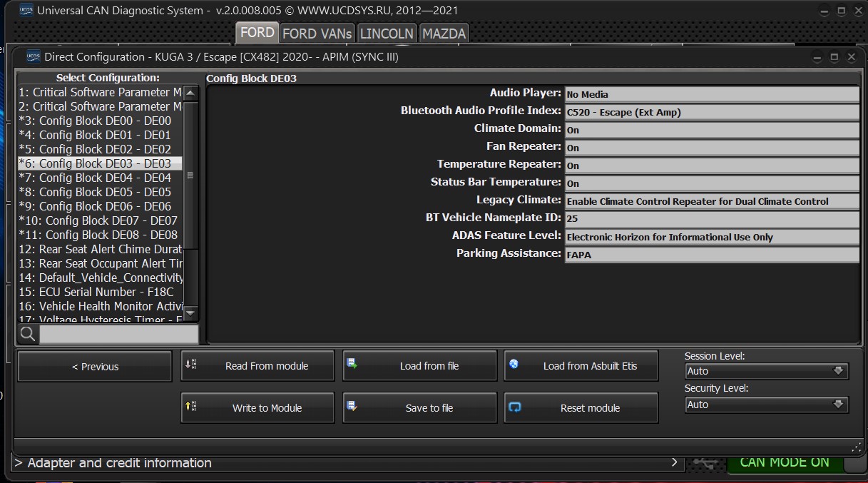Select Config Block DE04 in list

pos(100,178)
